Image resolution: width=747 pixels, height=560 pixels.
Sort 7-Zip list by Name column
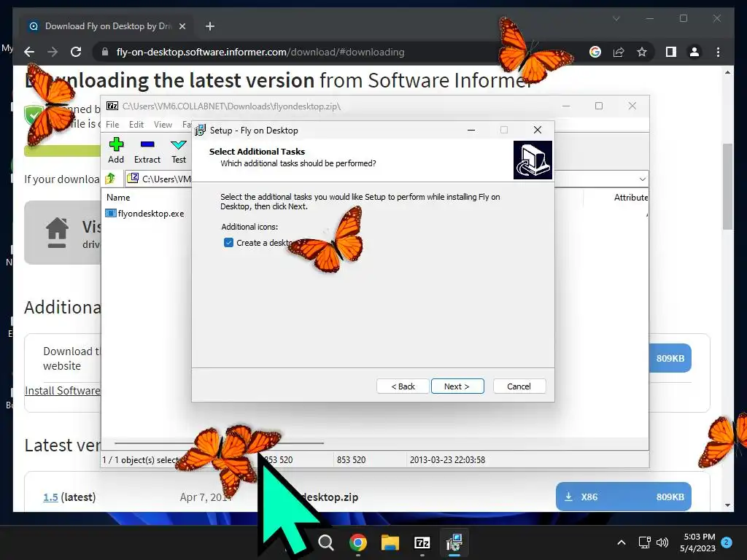pyautogui.click(x=118, y=197)
